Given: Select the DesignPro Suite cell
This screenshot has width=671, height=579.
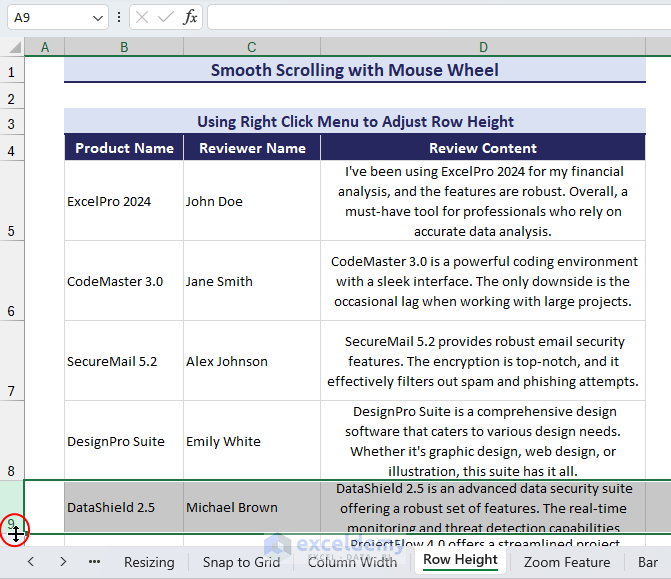Looking at the screenshot, I should pos(124,440).
